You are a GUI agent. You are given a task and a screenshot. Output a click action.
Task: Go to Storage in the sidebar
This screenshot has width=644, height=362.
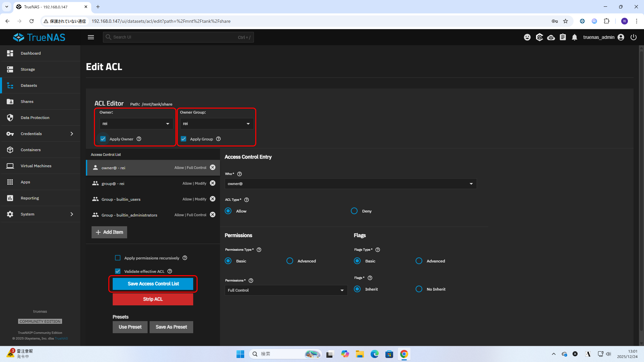28,69
